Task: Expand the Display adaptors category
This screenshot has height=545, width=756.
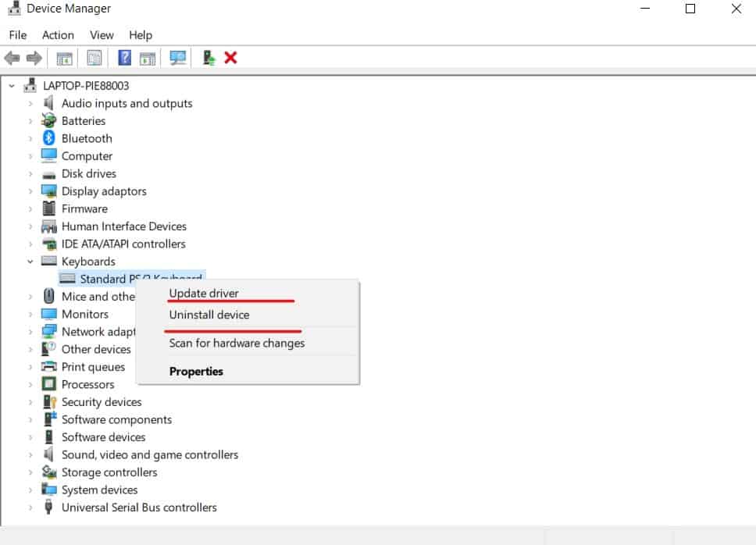Action: tap(31, 191)
